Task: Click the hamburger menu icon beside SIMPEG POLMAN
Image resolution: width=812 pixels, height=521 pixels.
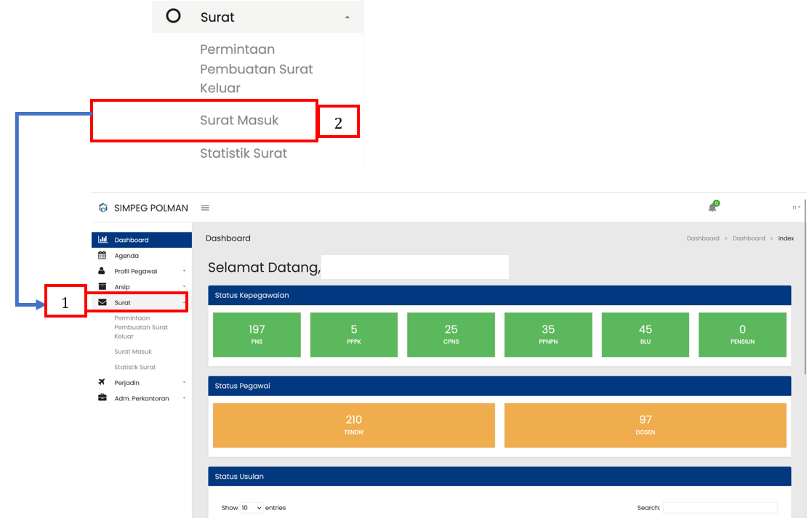Action: (205, 208)
